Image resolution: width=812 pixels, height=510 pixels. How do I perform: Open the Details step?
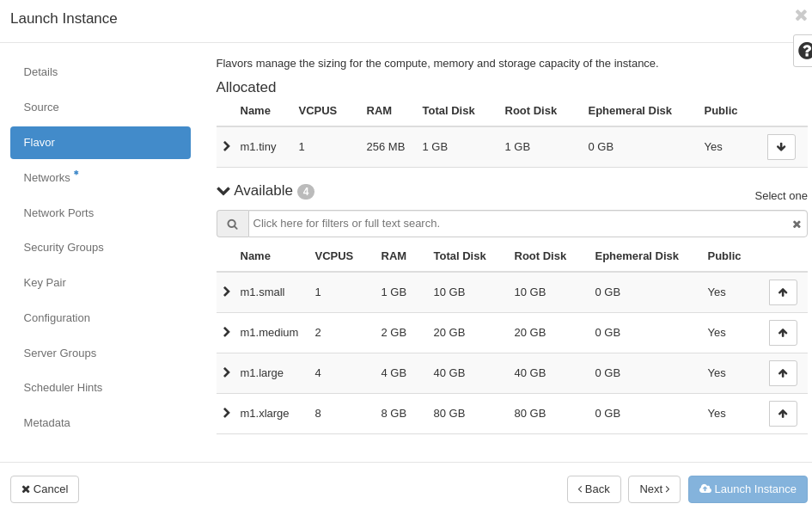pos(101,72)
